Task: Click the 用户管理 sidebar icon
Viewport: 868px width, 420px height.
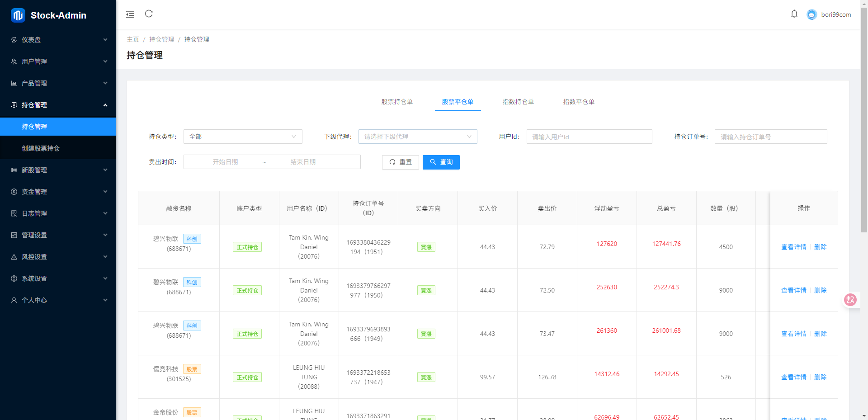Action: pos(14,61)
